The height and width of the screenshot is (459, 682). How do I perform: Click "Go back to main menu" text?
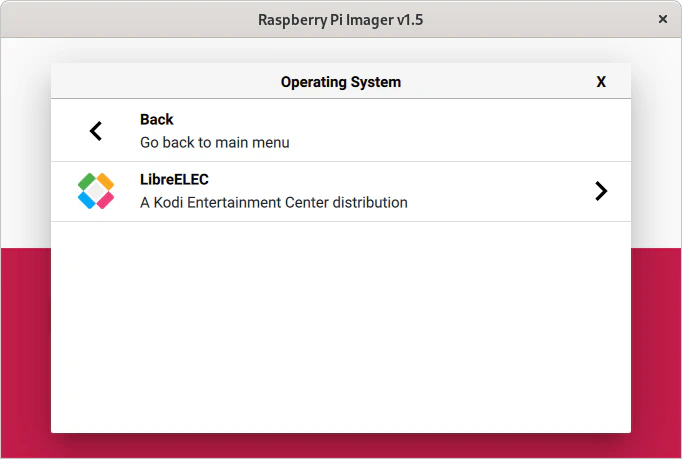215,142
